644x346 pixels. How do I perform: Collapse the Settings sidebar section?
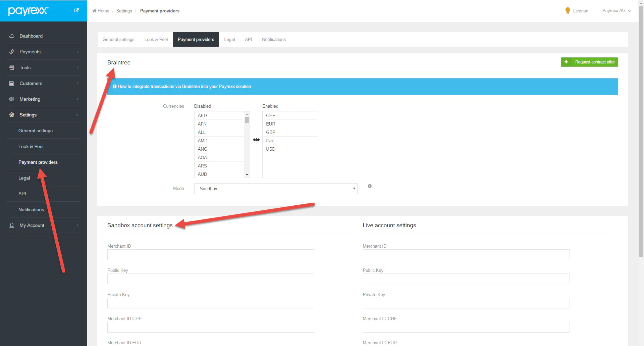click(44, 115)
